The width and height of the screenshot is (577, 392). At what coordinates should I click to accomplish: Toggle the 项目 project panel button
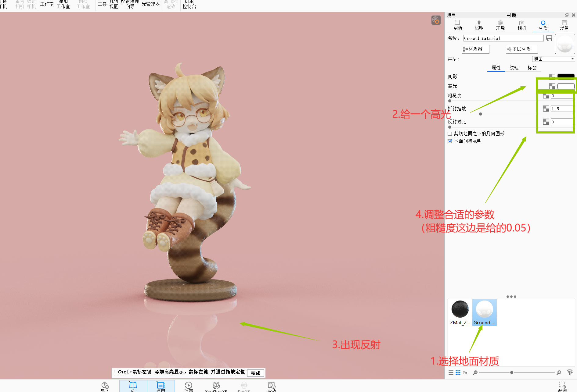click(x=161, y=386)
